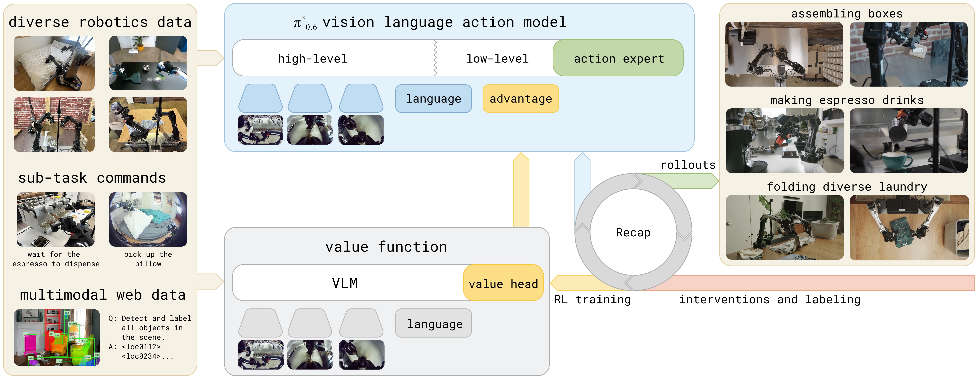This screenshot has width=980, height=379.
Task: Click the yellow 'value head' block
Action: (x=503, y=283)
